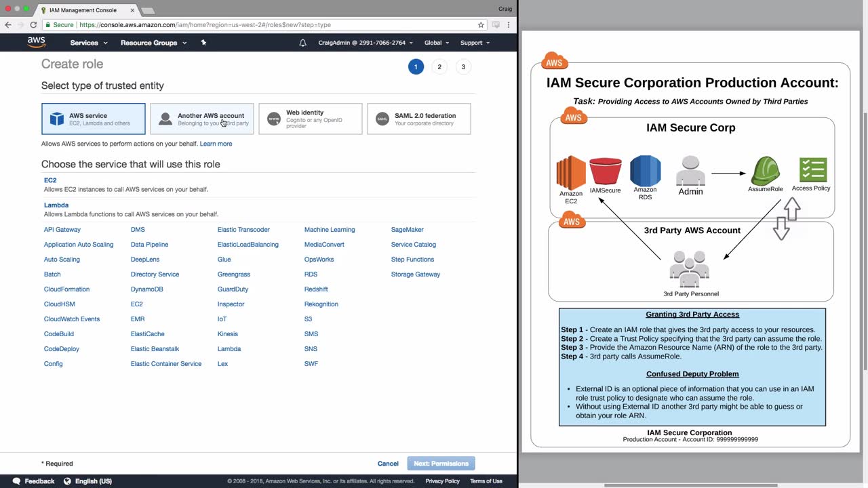The height and width of the screenshot is (488, 868).
Task: Choose the S3 service
Action: tap(308, 319)
